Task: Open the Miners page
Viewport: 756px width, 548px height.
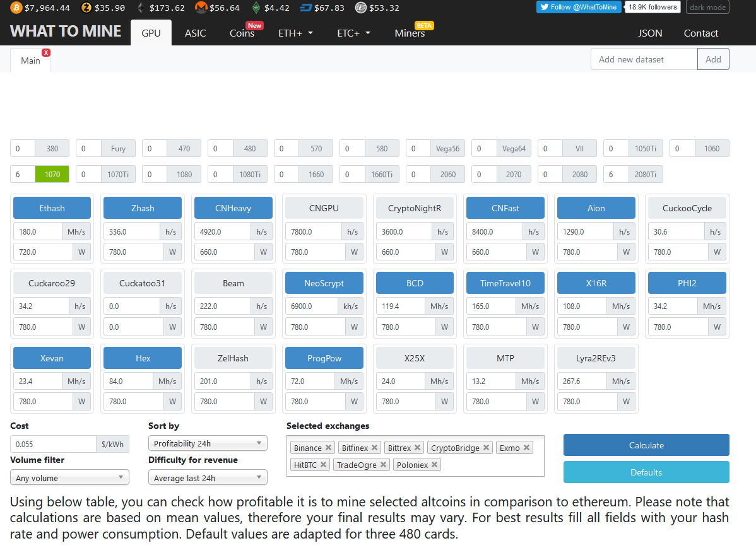Action: click(x=410, y=33)
